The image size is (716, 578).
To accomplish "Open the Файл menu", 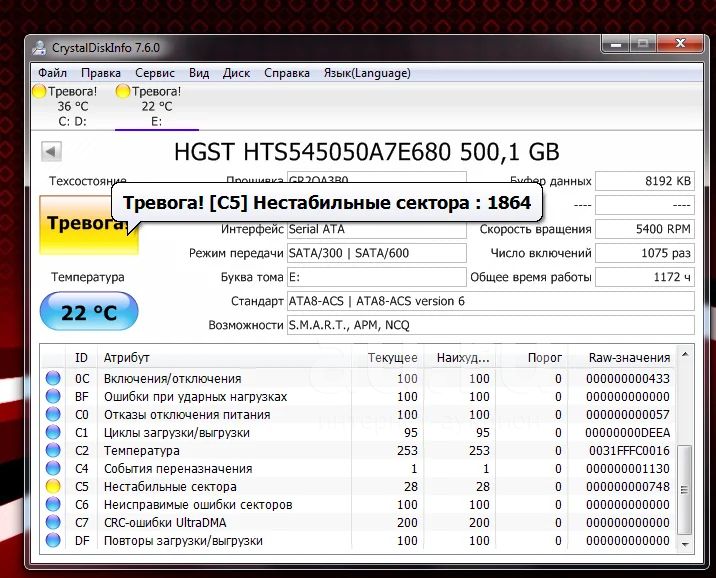I will click(52, 73).
